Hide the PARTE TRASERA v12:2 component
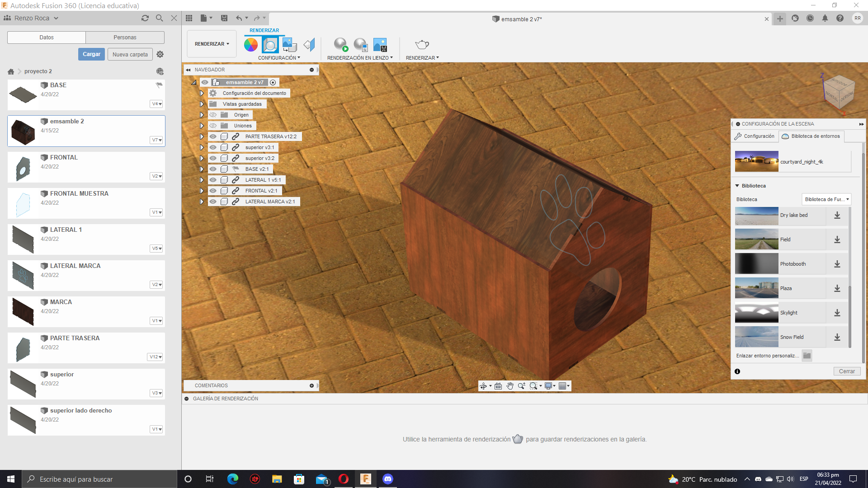 pos(213,136)
